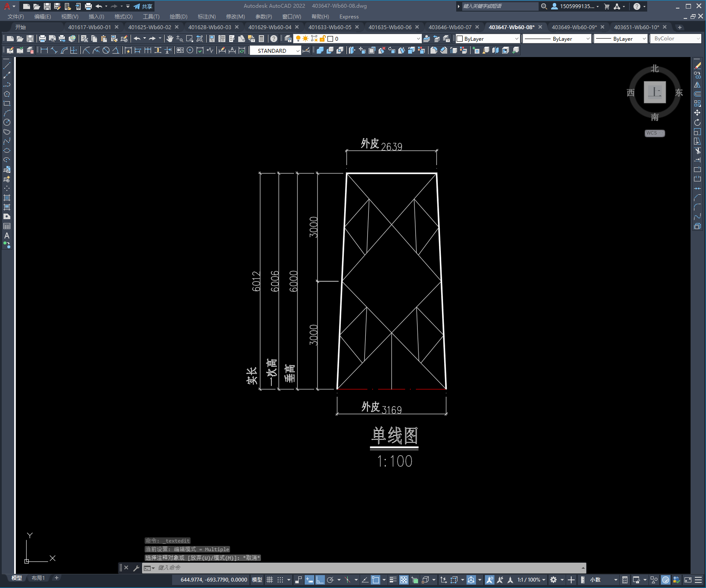The image size is (706, 588).
Task: Toggle dynamic input in status bar
Action: 309,580
